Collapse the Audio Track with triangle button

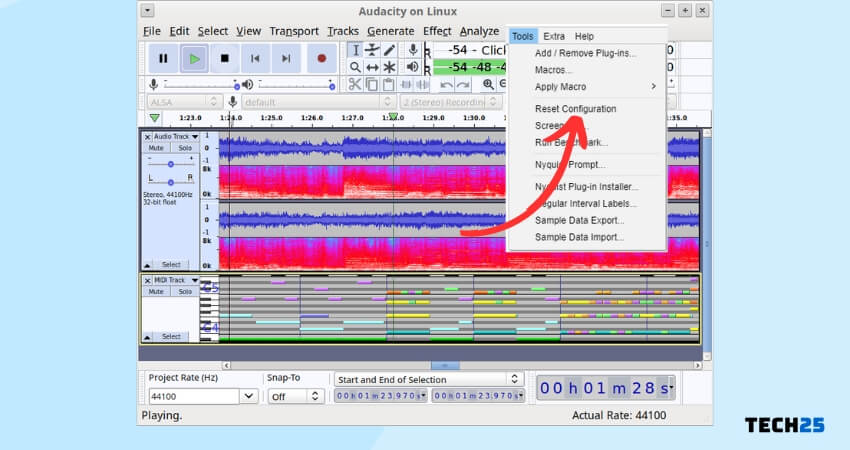click(x=147, y=265)
